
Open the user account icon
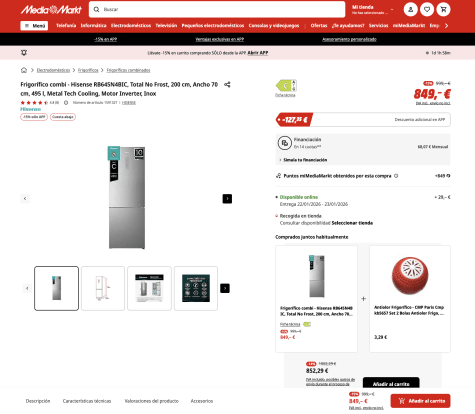[410, 10]
